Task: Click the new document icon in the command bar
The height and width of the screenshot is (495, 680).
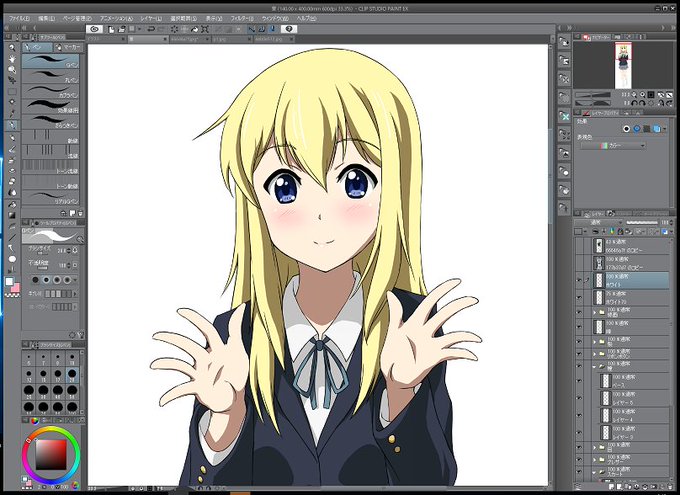Action: click(111, 29)
